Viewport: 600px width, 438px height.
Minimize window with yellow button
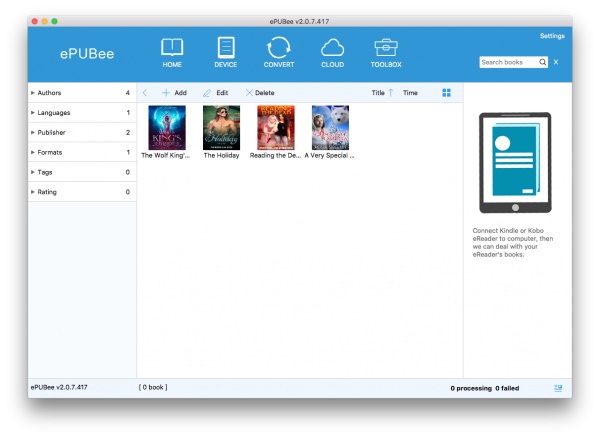[44, 21]
